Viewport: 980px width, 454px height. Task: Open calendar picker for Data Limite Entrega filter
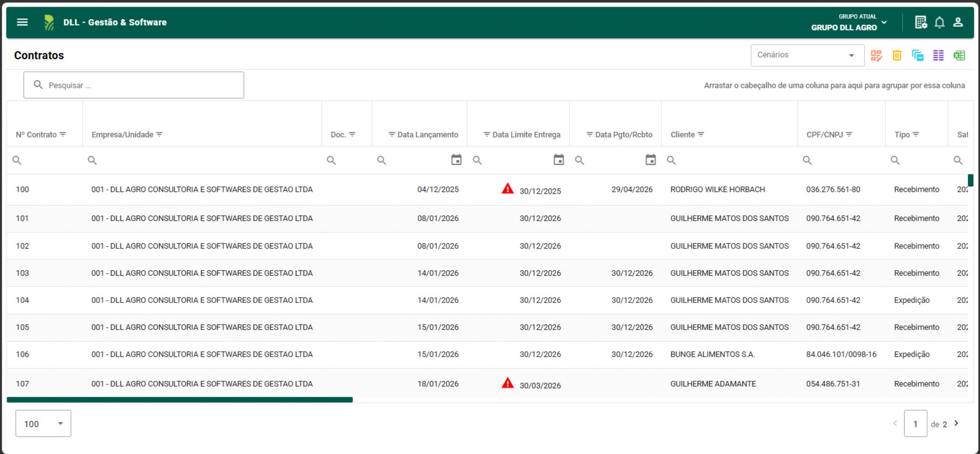559,160
